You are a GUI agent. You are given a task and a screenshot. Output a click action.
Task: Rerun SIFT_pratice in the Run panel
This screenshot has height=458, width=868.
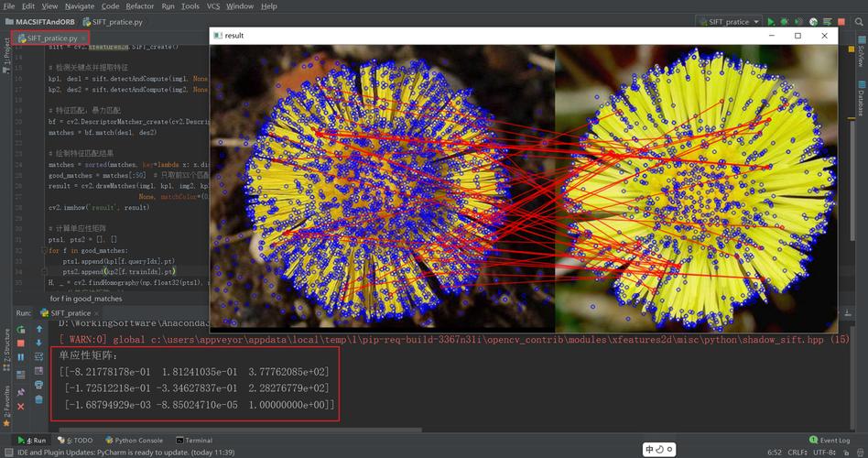coord(21,329)
